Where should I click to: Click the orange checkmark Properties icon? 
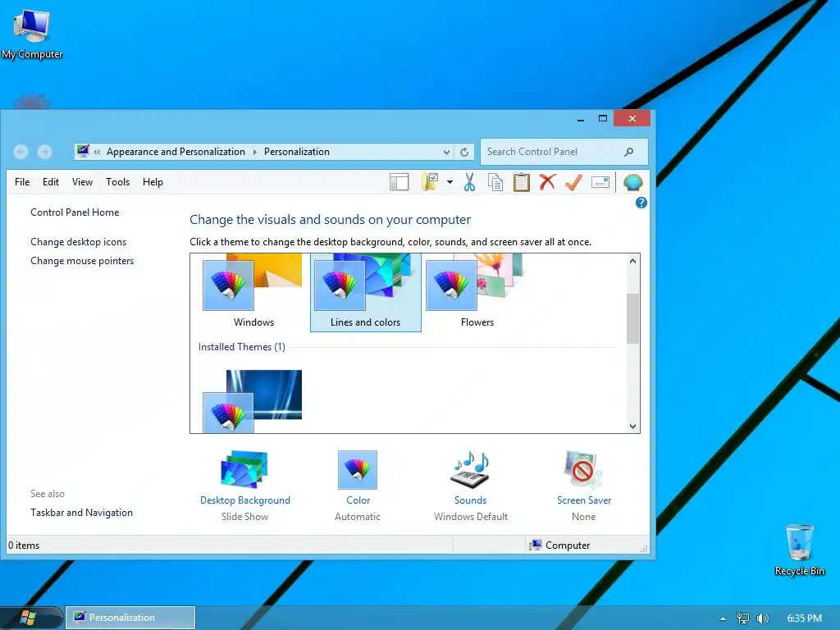(573, 182)
